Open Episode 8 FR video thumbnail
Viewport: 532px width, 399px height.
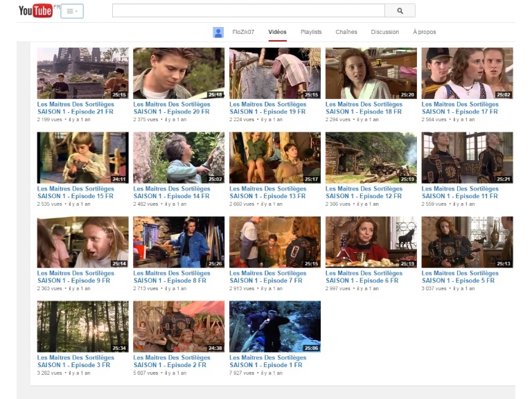click(179, 242)
